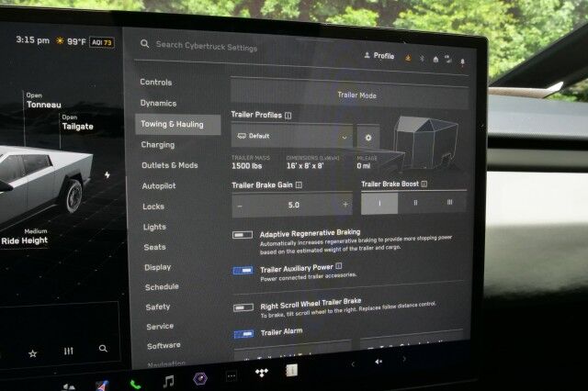Open the Autopilot settings section
The image size is (588, 391).
[x=159, y=185]
